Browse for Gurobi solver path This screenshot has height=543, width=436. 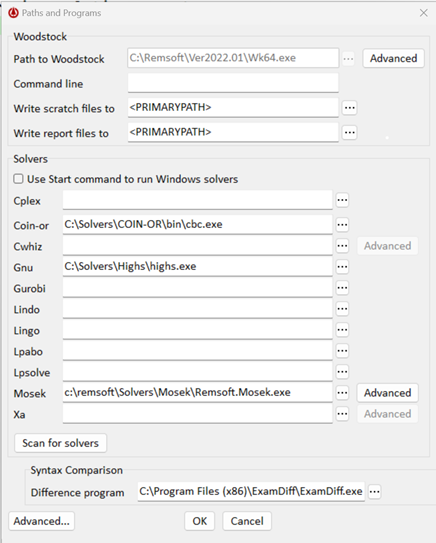[x=342, y=288]
